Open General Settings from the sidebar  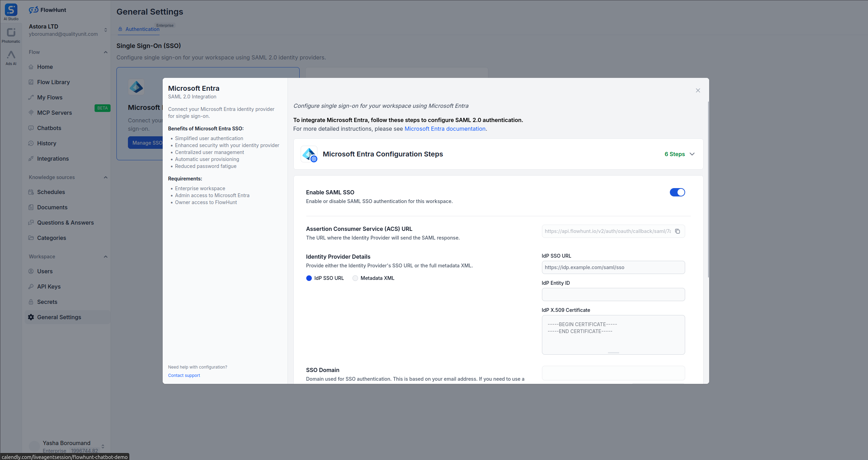(59, 317)
